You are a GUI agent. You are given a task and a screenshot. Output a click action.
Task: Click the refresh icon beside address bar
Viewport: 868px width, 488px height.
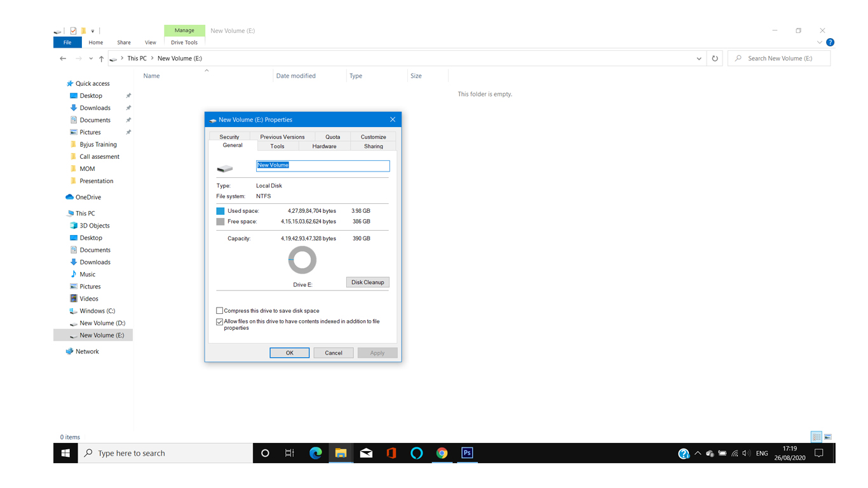pyautogui.click(x=715, y=58)
